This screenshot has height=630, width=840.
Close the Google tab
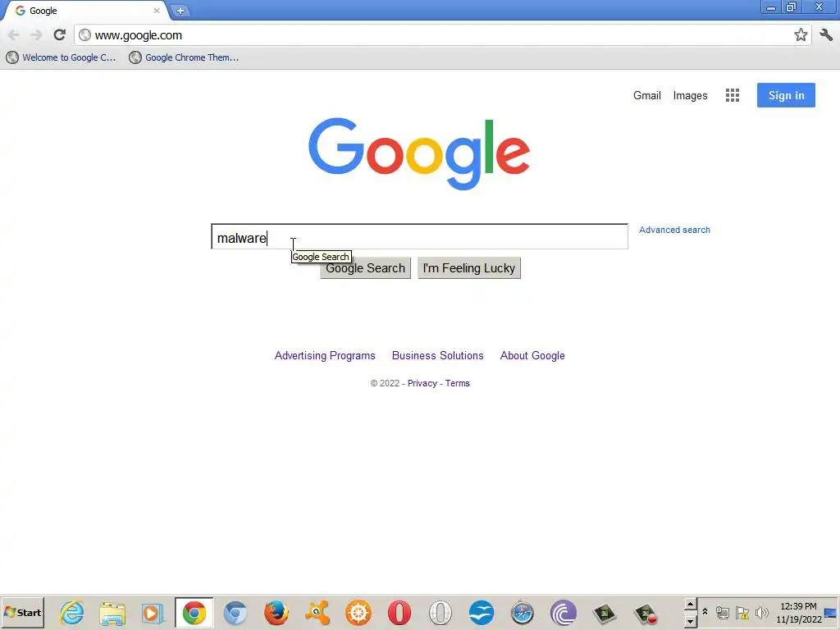click(157, 11)
